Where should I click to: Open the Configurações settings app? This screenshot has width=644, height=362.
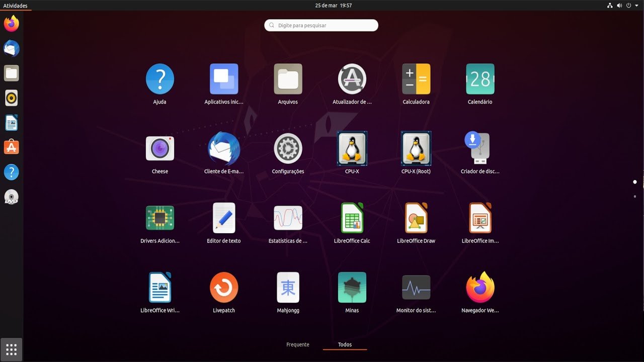tap(288, 148)
